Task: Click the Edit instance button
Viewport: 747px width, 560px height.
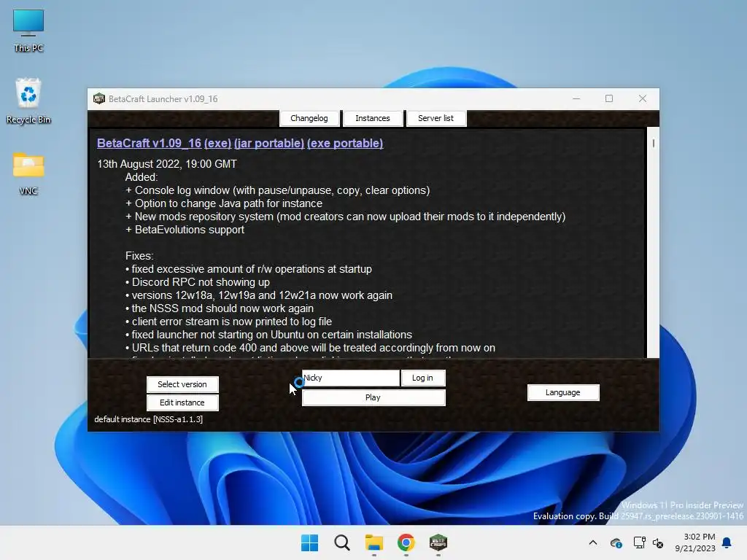Action: point(182,402)
